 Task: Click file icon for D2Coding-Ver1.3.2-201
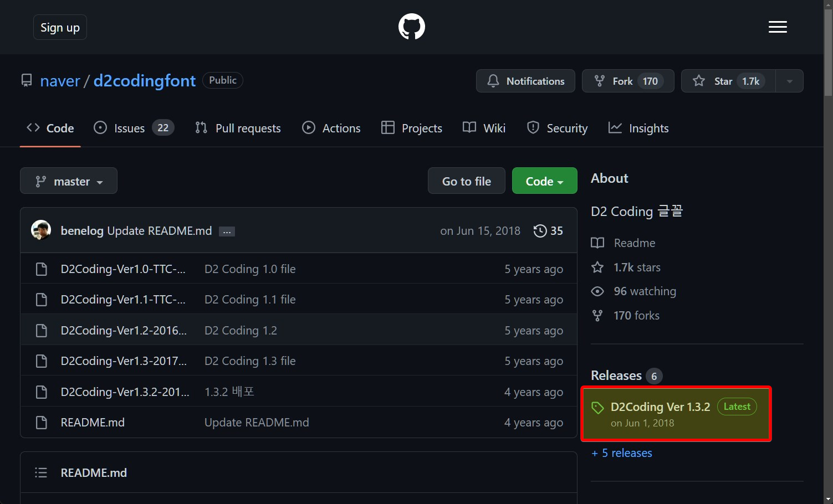(x=42, y=392)
